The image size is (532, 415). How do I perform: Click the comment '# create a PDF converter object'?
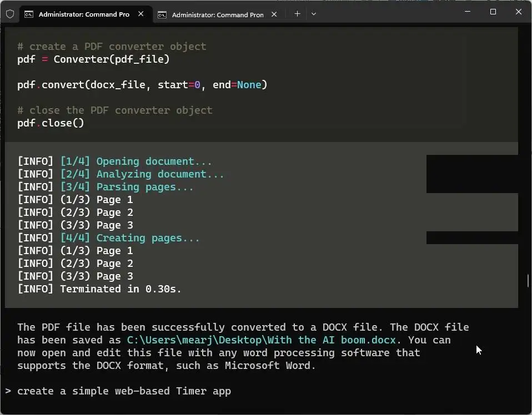(112, 47)
